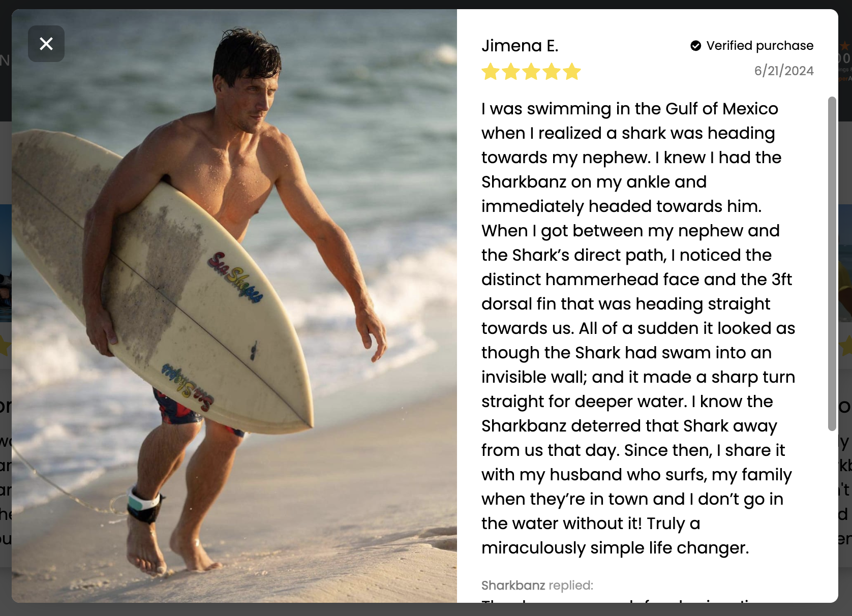Click the first yellow rating star
The image size is (852, 616).
(x=491, y=72)
